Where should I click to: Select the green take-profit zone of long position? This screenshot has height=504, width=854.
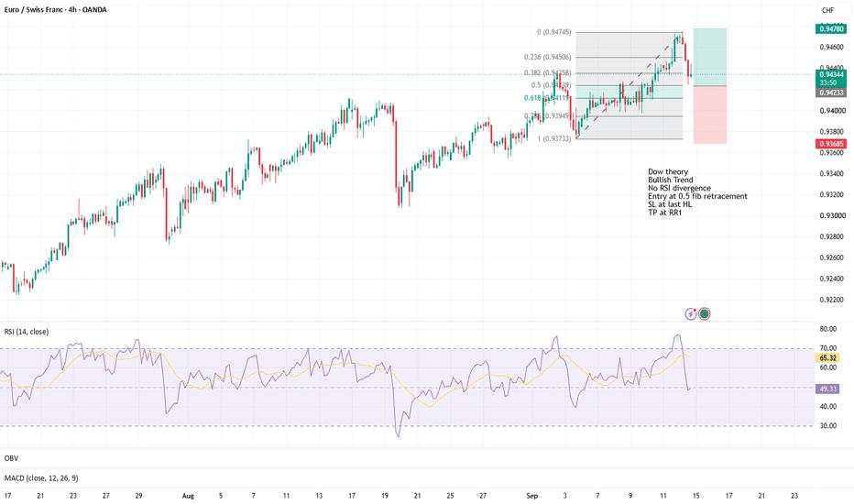(x=709, y=57)
